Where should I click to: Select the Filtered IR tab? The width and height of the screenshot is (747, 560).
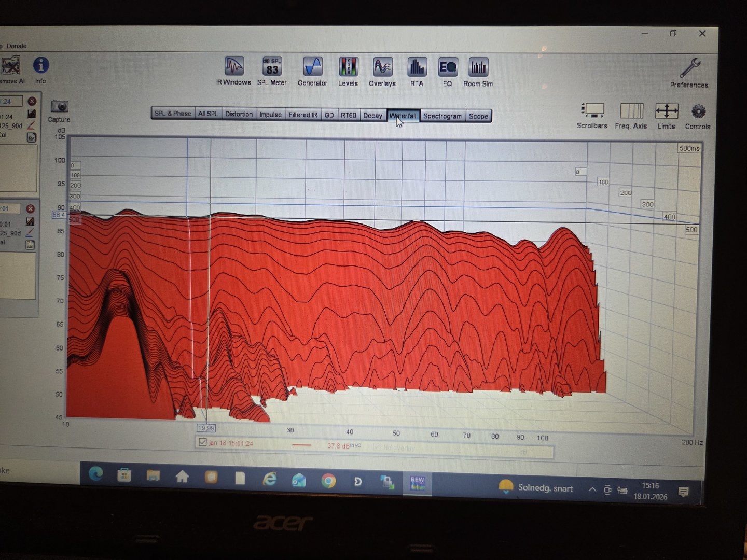point(303,115)
